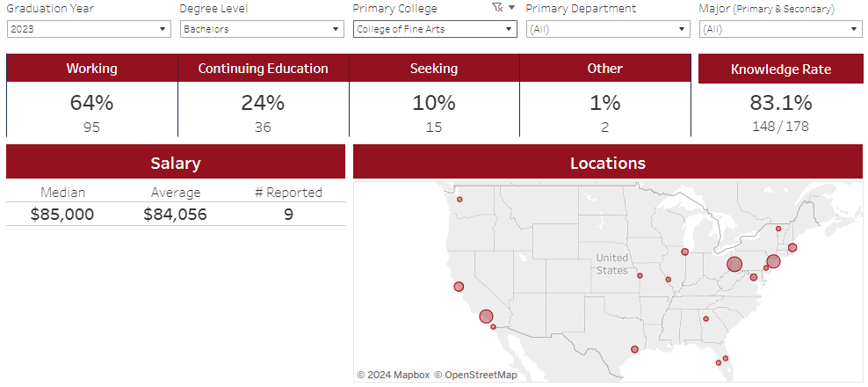Screen dimensions: 868x387
Task: Click the Los Angeles location bubble
Action: (x=486, y=317)
